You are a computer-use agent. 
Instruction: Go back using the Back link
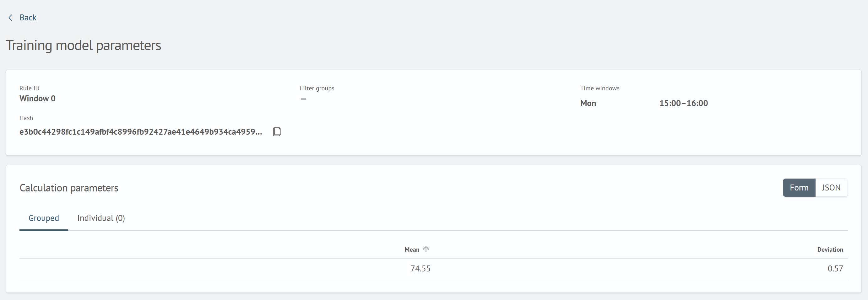click(28, 18)
